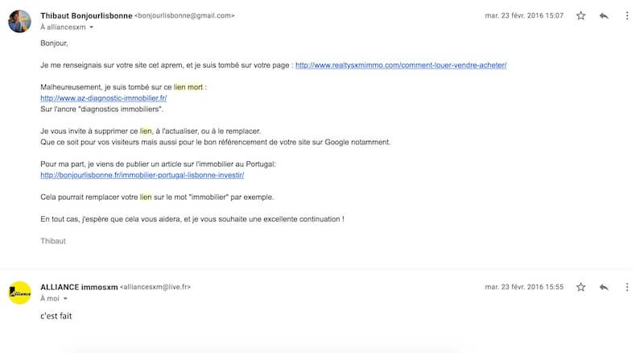Star the email from Thibaut Bonjourlisbonne
Viewport: 644px width, 353px height.
coord(581,15)
